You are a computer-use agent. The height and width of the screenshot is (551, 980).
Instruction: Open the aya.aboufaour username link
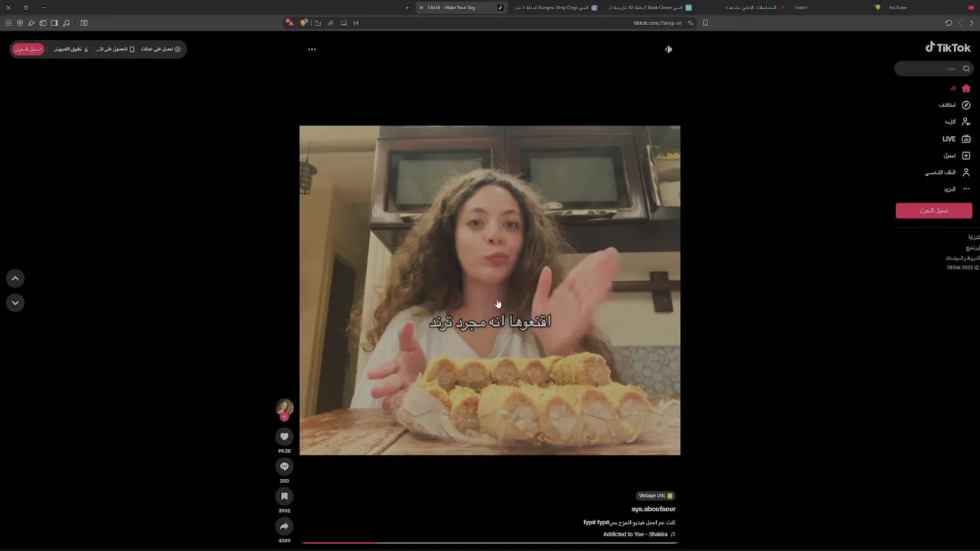653,509
